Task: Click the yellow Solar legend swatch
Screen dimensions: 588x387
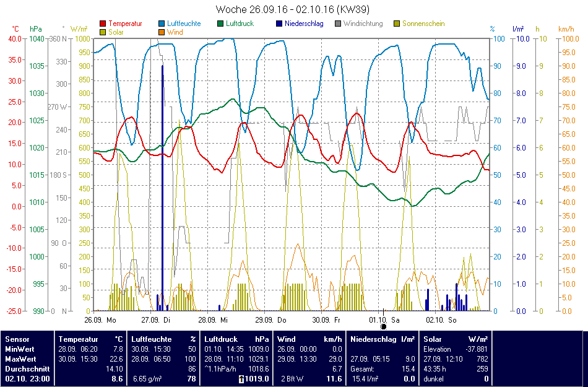Action: (103, 32)
